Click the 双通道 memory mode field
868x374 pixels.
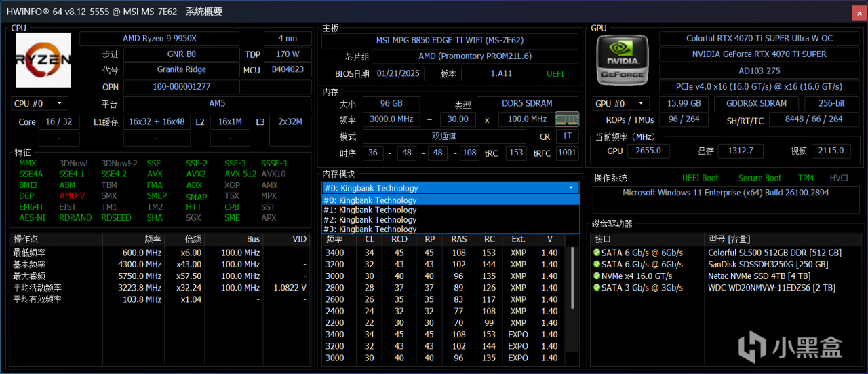444,136
